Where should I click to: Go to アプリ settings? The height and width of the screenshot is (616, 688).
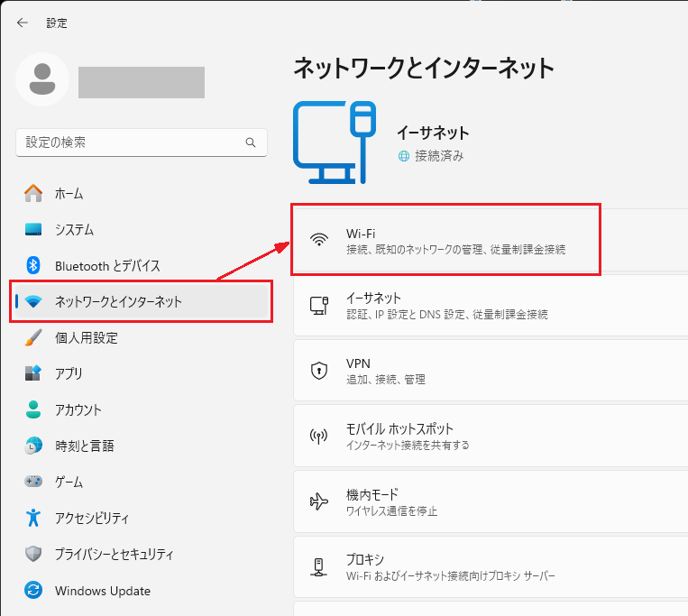[142, 373]
